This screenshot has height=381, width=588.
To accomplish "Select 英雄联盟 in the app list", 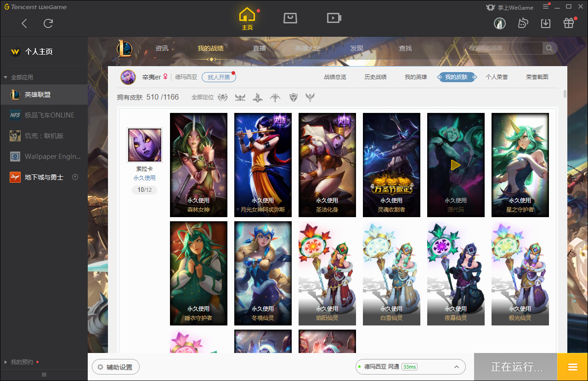I will click(x=44, y=95).
